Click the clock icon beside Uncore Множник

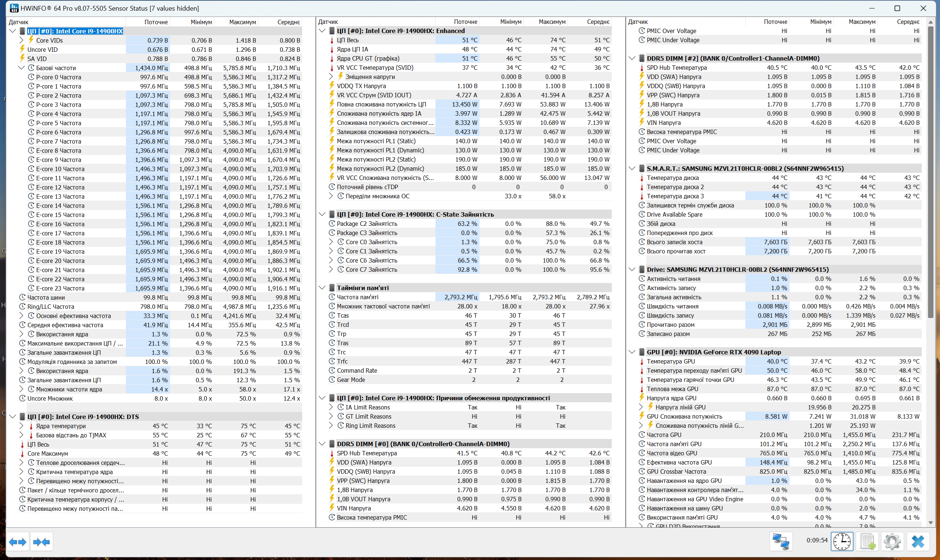pyautogui.click(x=22, y=398)
